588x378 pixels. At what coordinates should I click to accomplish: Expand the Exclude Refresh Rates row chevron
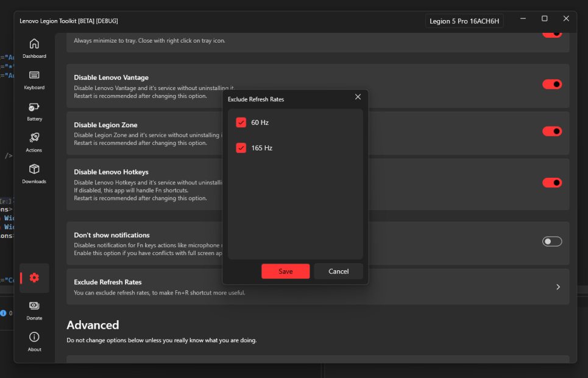(558, 286)
